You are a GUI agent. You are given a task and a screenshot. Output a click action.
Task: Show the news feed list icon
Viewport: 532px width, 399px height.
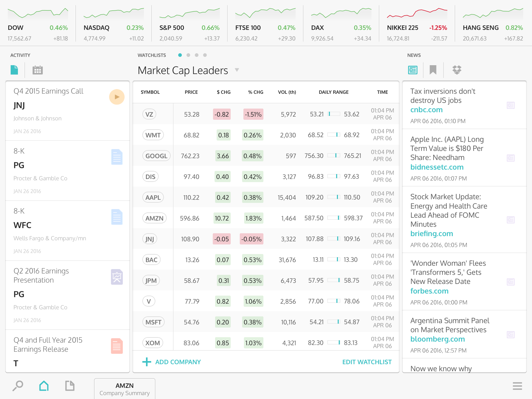(x=413, y=70)
